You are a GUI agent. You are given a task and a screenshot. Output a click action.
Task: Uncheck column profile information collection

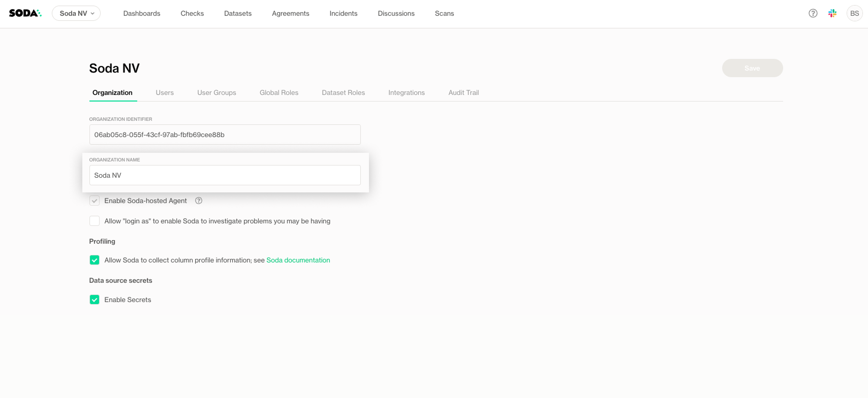[x=95, y=260]
